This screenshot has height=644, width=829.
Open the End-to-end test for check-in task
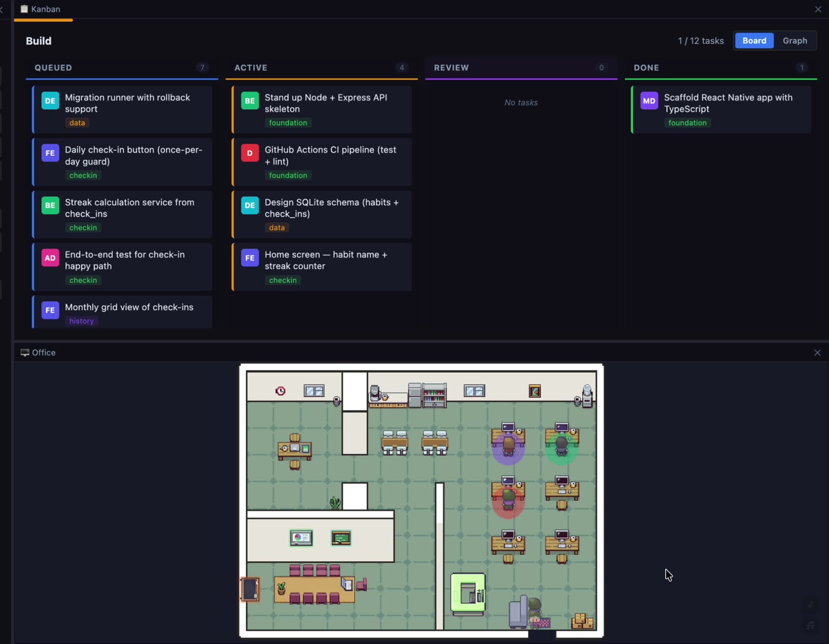tap(122, 266)
